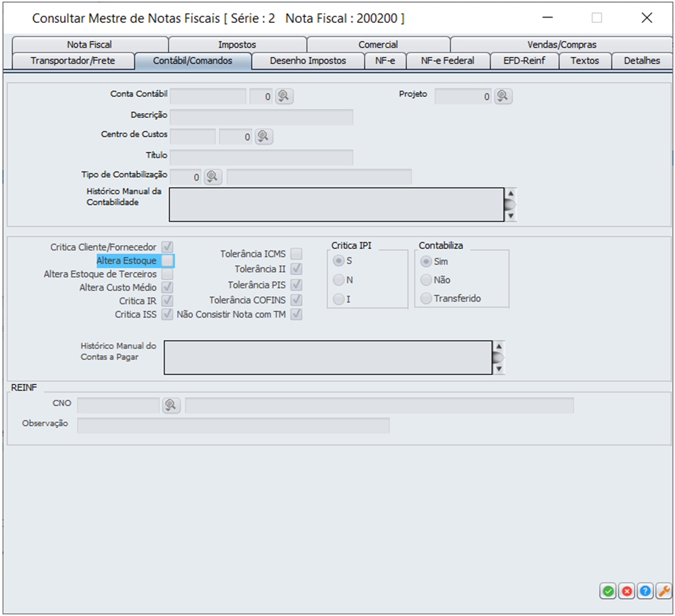Open Centro de Custos lookup magnifier
This screenshot has height=616, width=675.
pos(263,136)
